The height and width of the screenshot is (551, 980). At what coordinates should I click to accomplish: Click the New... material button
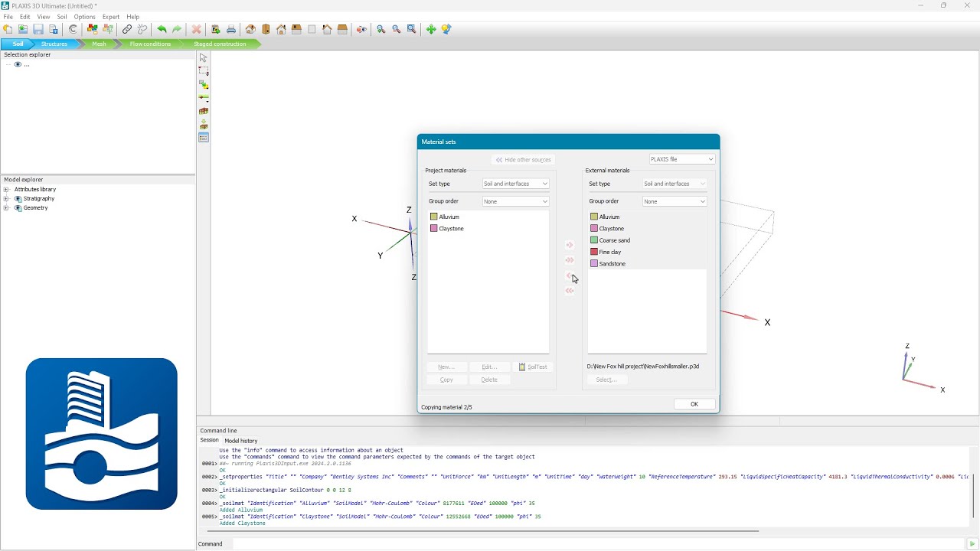point(446,367)
